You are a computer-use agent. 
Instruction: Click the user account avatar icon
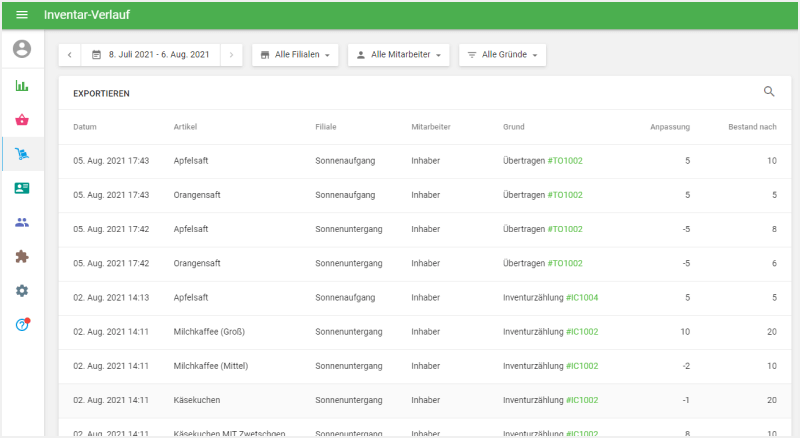(x=22, y=49)
